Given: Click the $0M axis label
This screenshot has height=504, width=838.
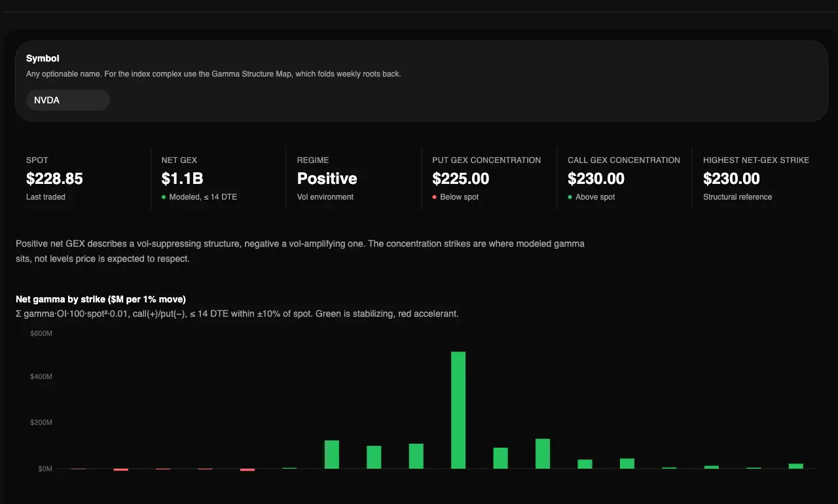Looking at the screenshot, I should [x=45, y=469].
